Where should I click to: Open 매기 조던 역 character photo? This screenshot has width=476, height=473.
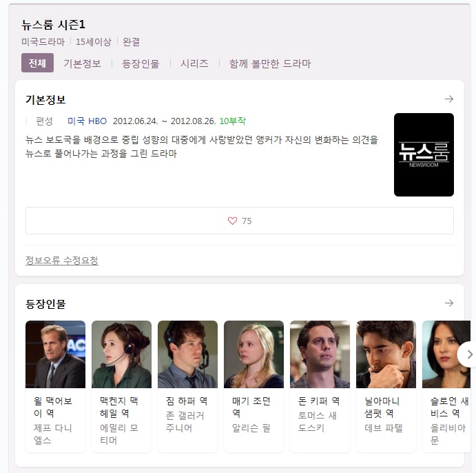(253, 354)
